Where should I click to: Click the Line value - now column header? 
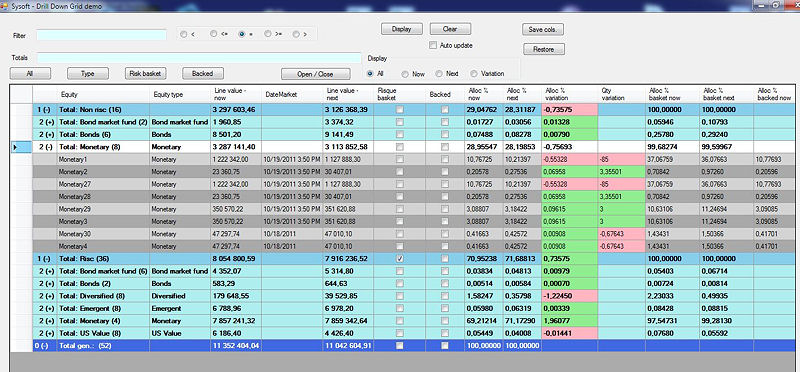[x=236, y=94]
